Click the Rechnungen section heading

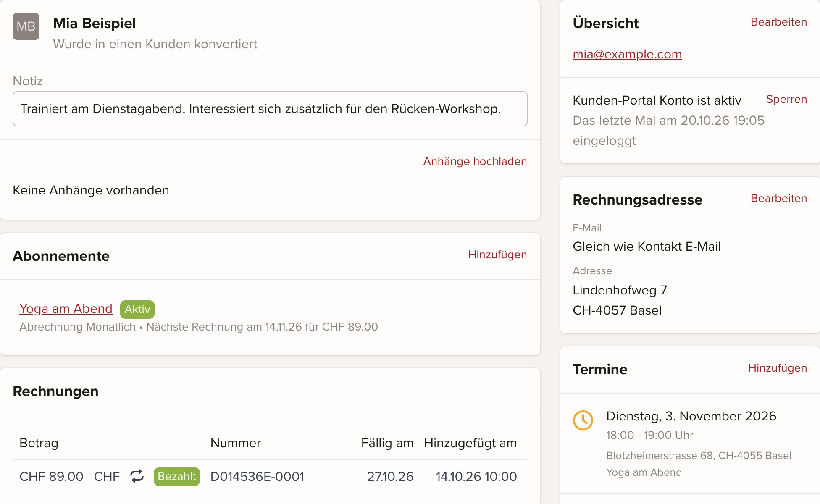[55, 391]
